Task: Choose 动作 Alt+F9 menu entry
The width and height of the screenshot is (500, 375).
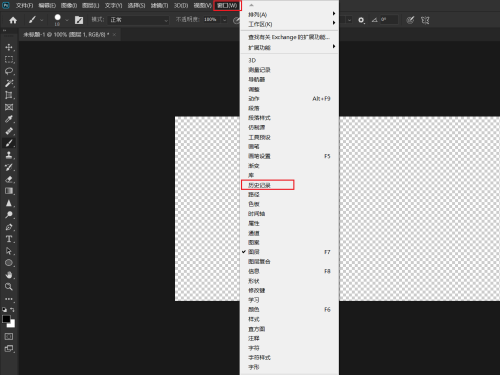Action: pyautogui.click(x=289, y=99)
